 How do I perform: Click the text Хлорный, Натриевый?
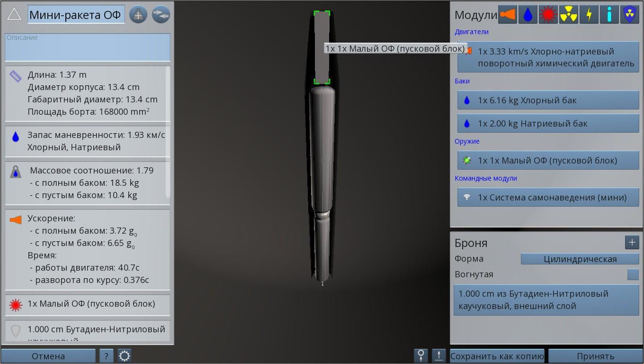coord(74,147)
